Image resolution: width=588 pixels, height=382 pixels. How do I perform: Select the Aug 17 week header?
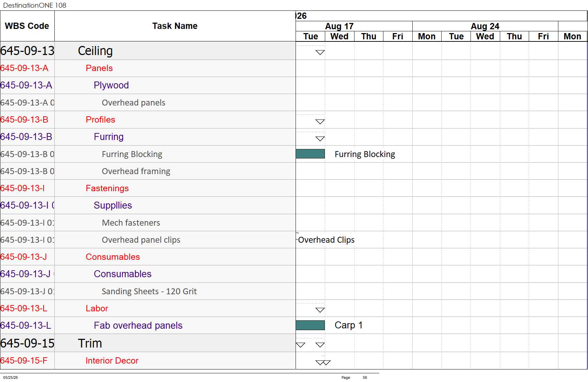coord(339,26)
